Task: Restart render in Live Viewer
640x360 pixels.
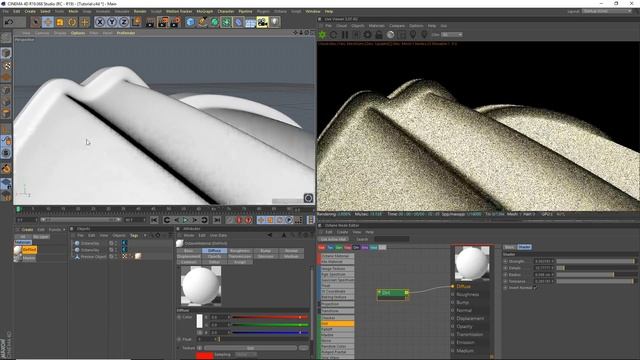Action: 334,35
